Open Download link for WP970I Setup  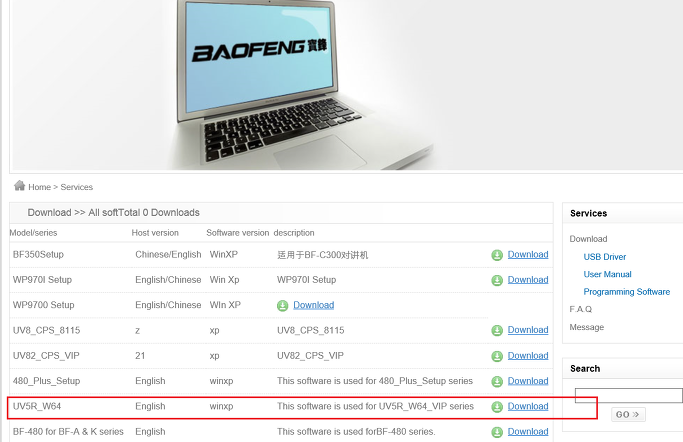[x=528, y=280]
